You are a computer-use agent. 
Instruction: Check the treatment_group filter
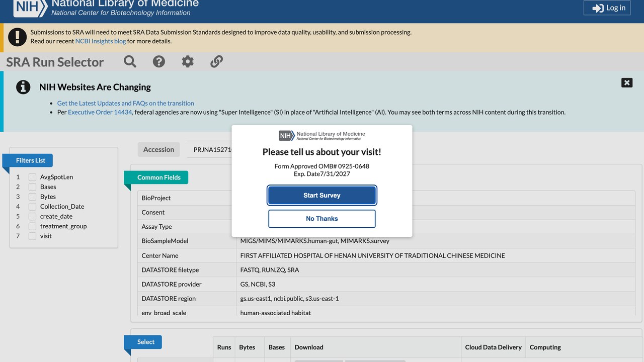[32, 226]
